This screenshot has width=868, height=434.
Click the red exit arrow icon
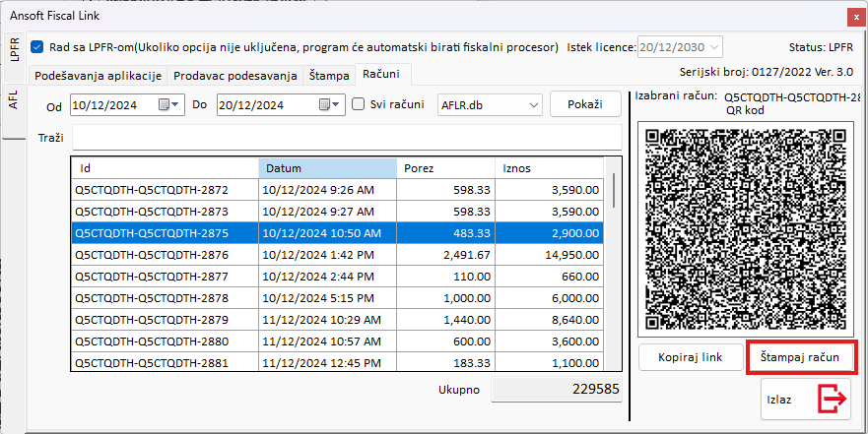(x=832, y=398)
